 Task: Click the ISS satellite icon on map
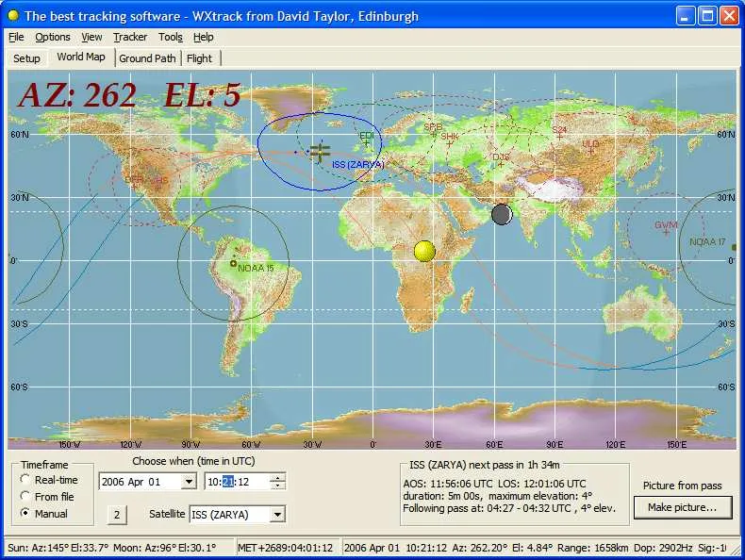[320, 152]
